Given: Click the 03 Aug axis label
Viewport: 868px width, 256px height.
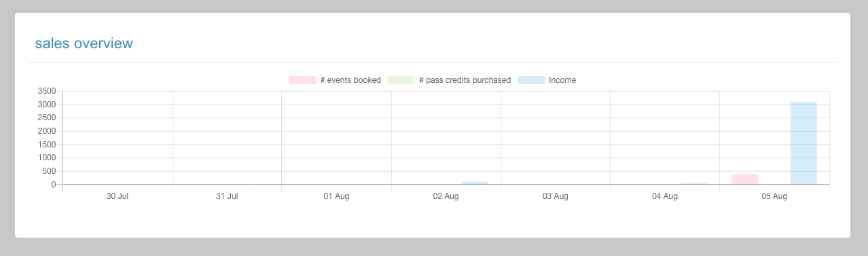Looking at the screenshot, I should pyautogui.click(x=556, y=196).
